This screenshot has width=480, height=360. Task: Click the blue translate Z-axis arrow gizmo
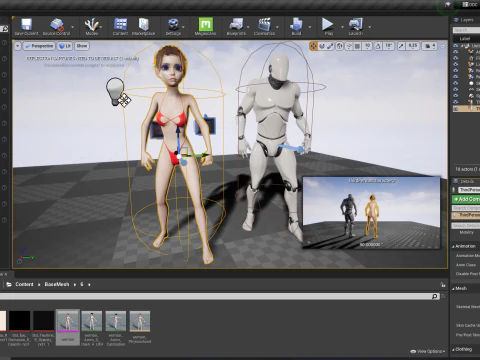[178, 137]
